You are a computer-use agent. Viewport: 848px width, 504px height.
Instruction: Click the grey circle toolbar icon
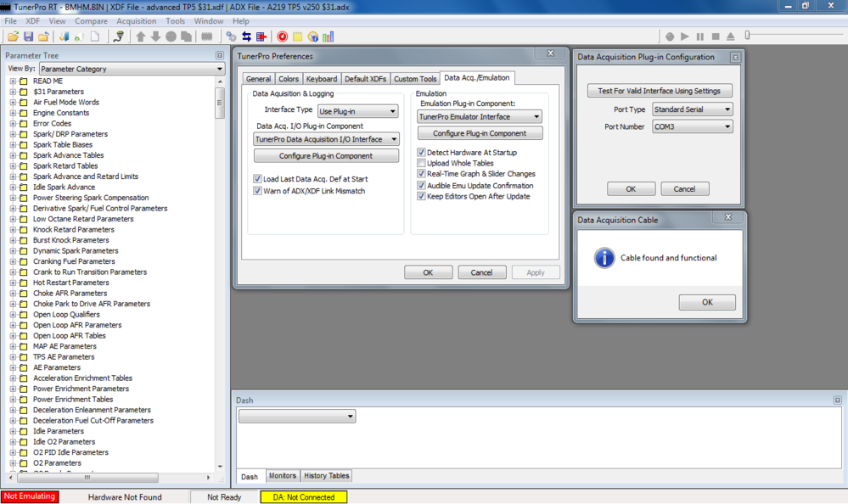[171, 36]
